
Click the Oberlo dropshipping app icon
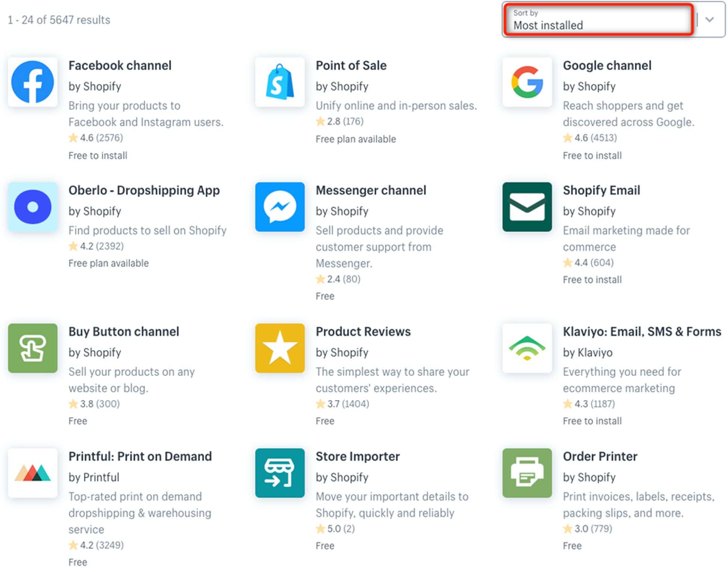coord(33,207)
